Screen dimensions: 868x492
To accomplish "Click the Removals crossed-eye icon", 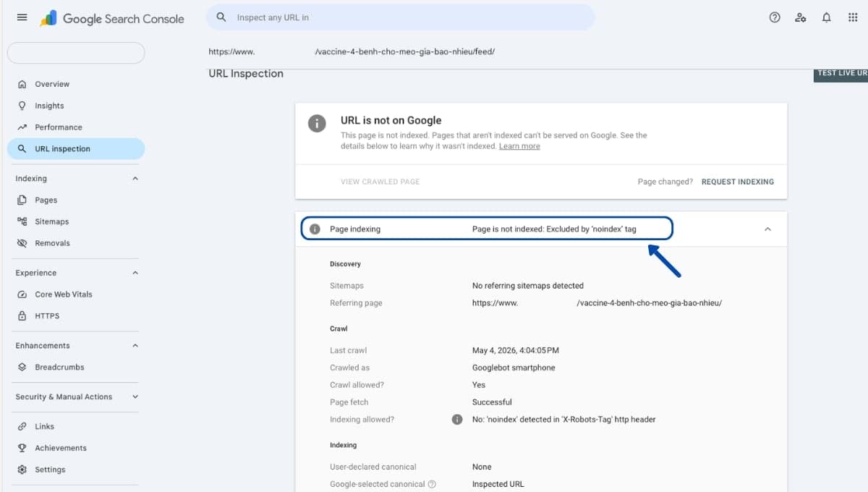I will click(x=22, y=243).
